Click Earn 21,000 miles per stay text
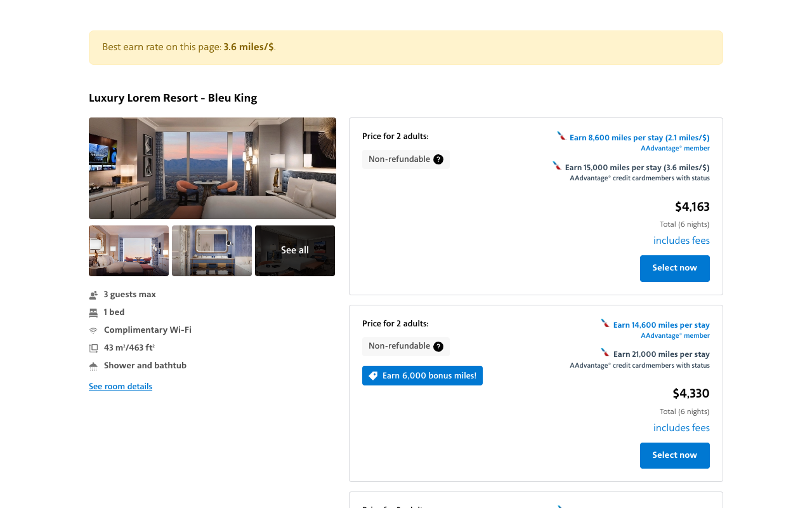 click(x=662, y=354)
